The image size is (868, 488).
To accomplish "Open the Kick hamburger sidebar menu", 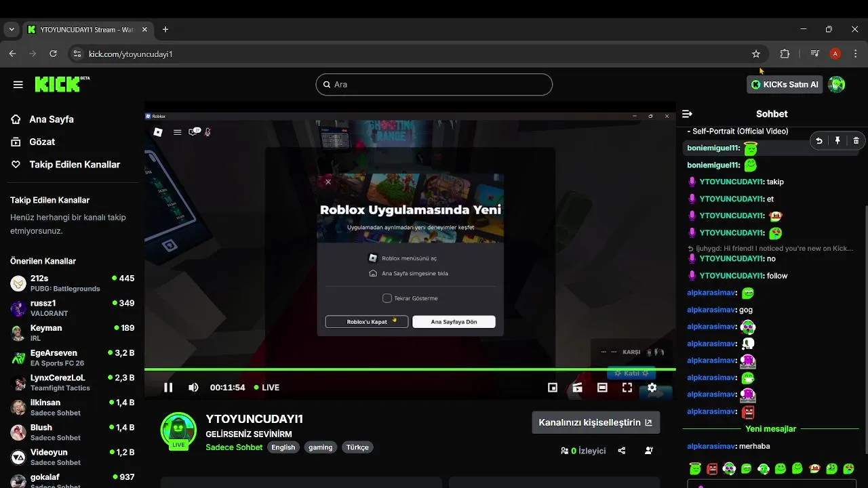I will point(18,85).
